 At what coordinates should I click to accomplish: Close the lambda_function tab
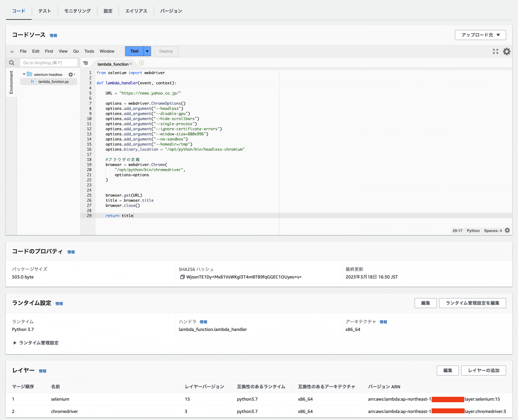(x=131, y=64)
